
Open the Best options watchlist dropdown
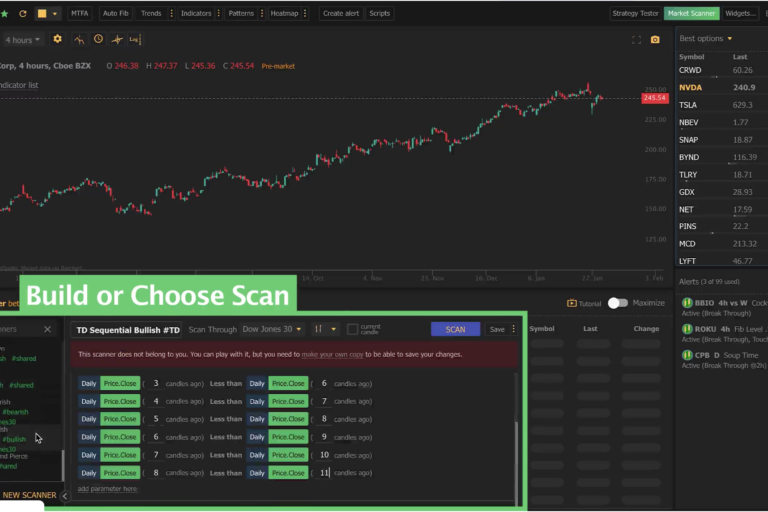[706, 39]
